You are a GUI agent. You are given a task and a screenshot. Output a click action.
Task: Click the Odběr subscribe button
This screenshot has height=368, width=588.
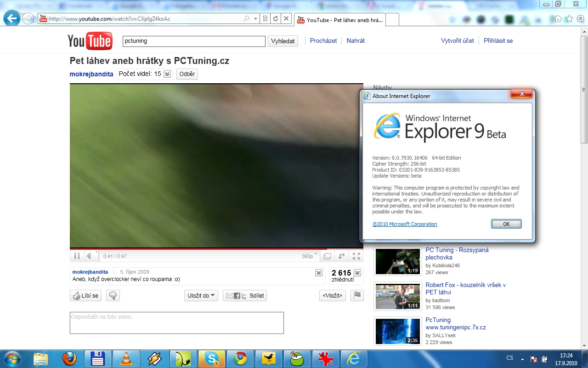tap(187, 74)
